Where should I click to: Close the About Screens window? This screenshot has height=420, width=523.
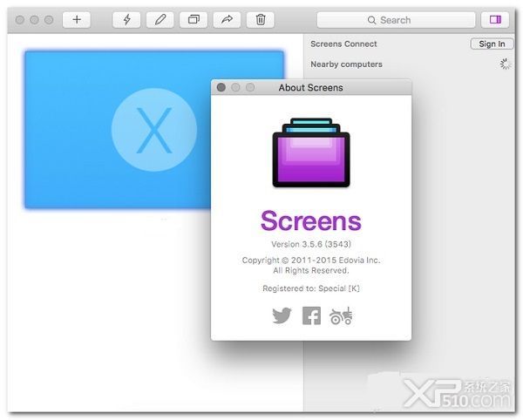click(x=221, y=87)
